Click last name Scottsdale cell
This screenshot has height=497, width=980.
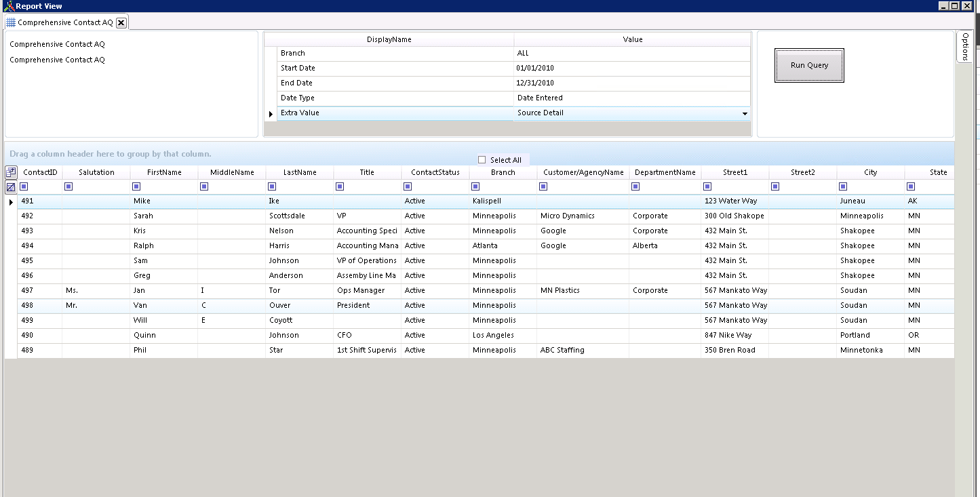(x=300, y=216)
